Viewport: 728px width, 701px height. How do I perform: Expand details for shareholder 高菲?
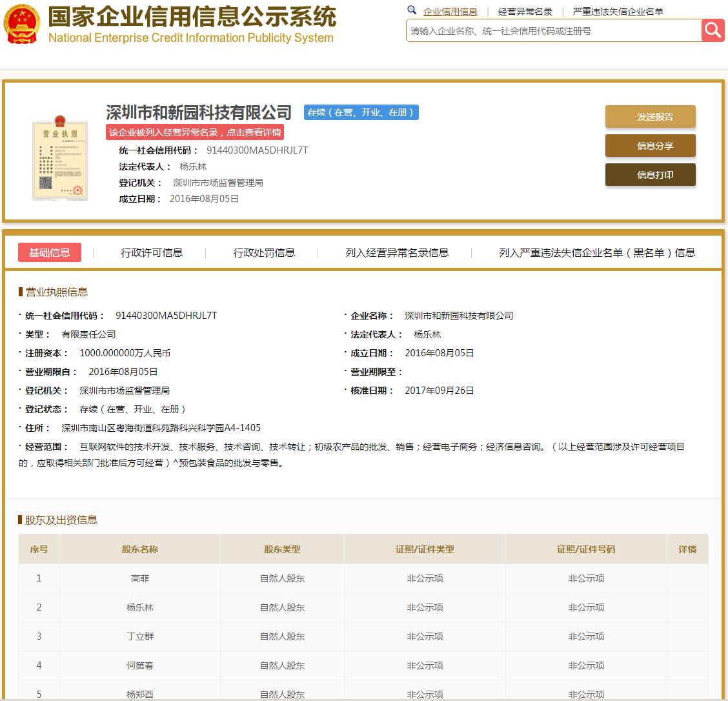point(687,578)
